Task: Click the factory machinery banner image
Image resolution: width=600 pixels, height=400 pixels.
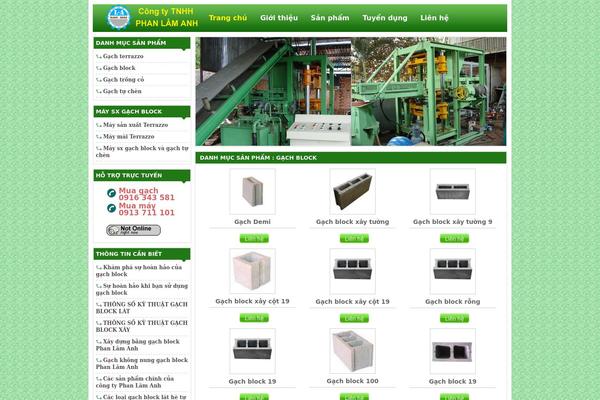Action: point(351,91)
